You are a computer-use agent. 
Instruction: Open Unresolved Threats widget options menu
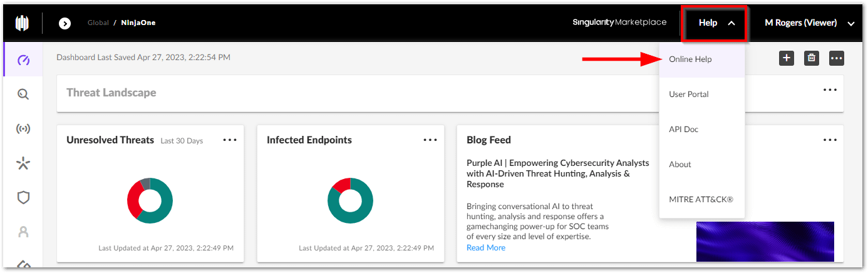click(230, 140)
